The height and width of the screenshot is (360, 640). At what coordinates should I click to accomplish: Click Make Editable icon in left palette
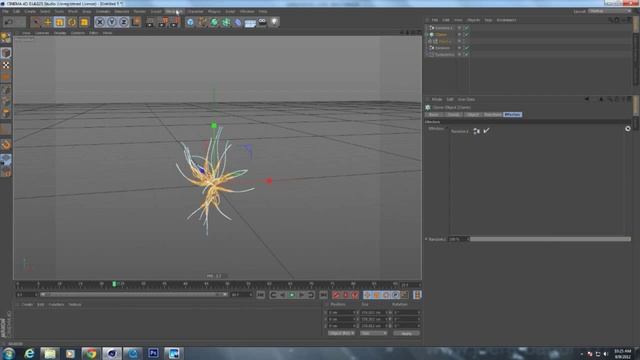(x=6, y=38)
